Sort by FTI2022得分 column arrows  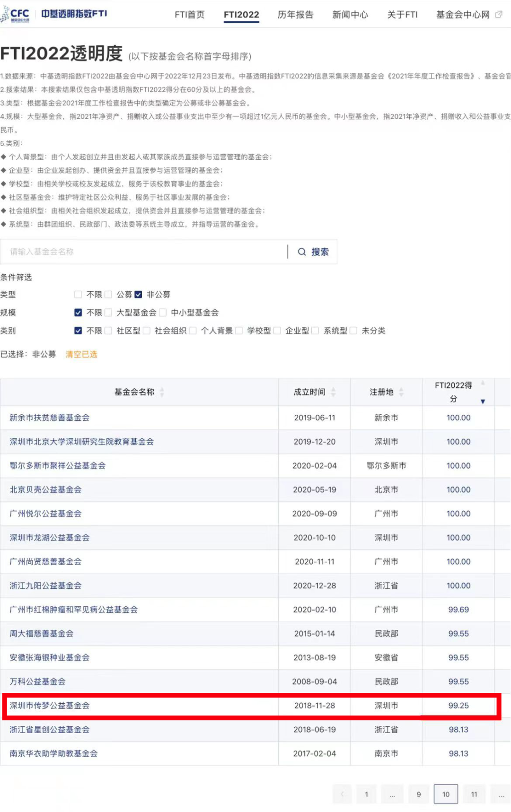(483, 393)
